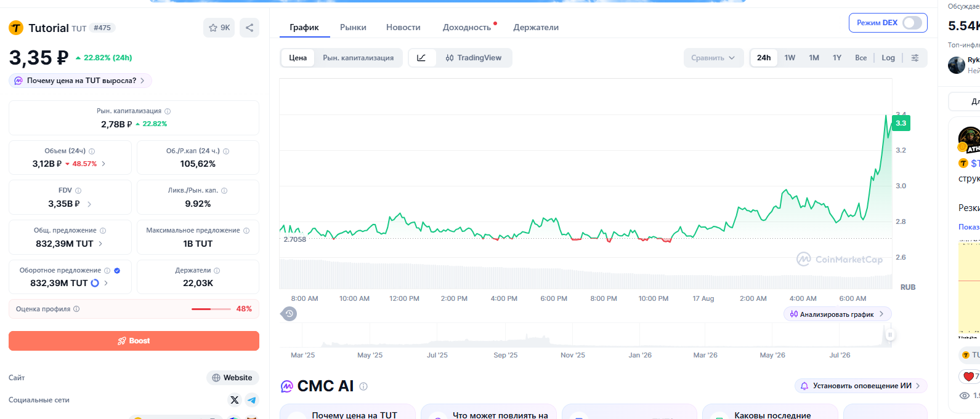This screenshot has height=419, width=980.
Task: Open the chart settings sliders icon
Action: click(x=915, y=58)
